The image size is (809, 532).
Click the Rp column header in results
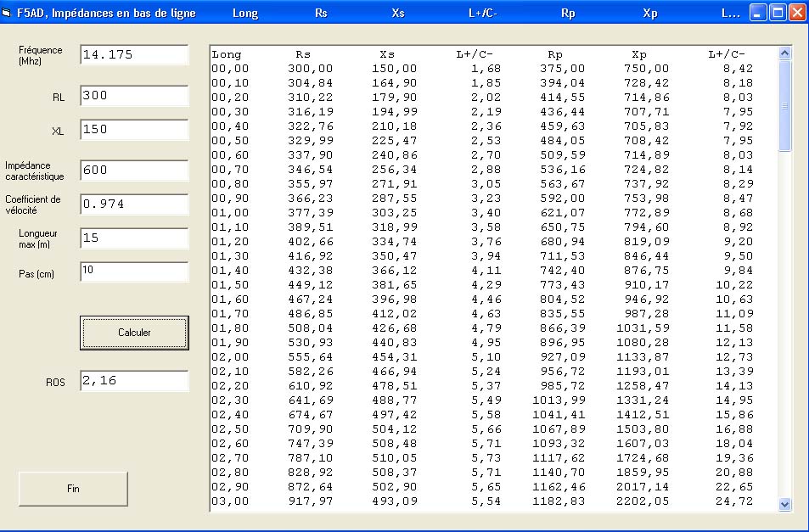click(555, 54)
